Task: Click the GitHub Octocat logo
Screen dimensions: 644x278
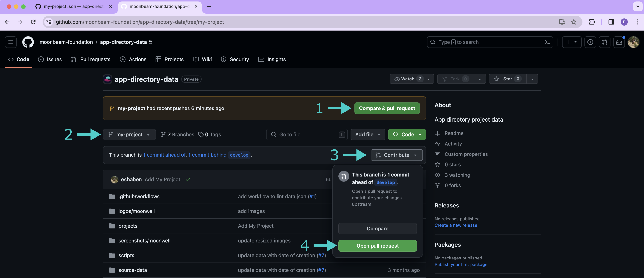Action: (x=28, y=42)
